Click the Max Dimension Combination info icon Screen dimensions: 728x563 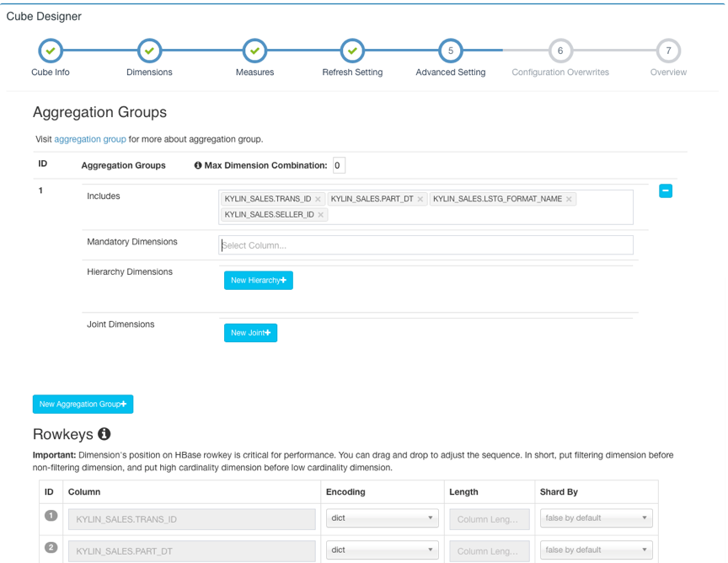point(198,165)
